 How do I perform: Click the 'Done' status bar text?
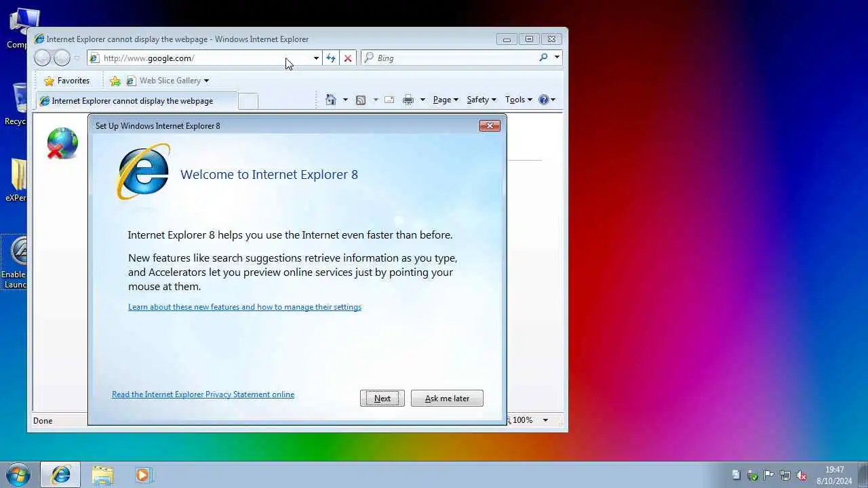pos(43,421)
